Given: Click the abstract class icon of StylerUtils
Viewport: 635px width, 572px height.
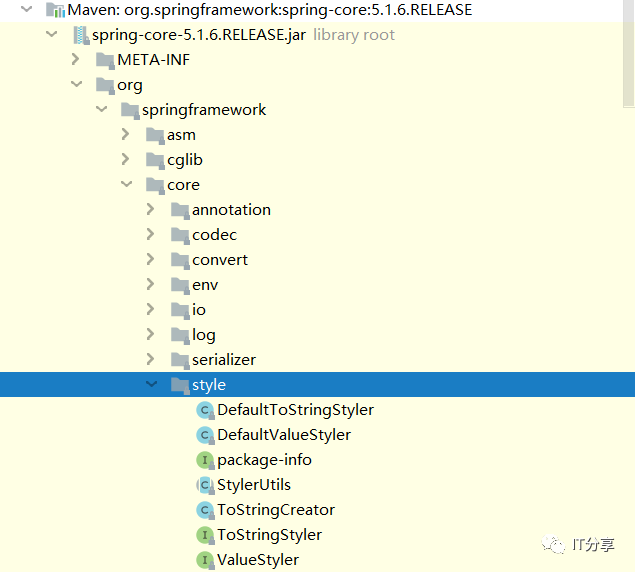Looking at the screenshot, I should click(205, 485).
